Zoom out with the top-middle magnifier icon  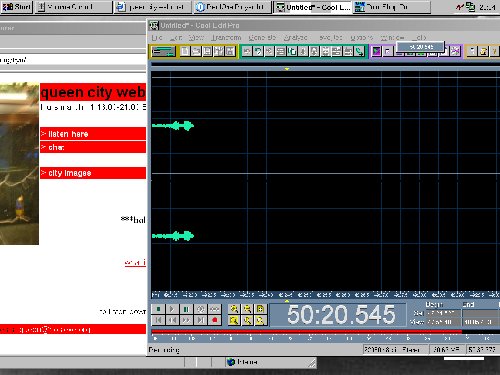(247, 309)
